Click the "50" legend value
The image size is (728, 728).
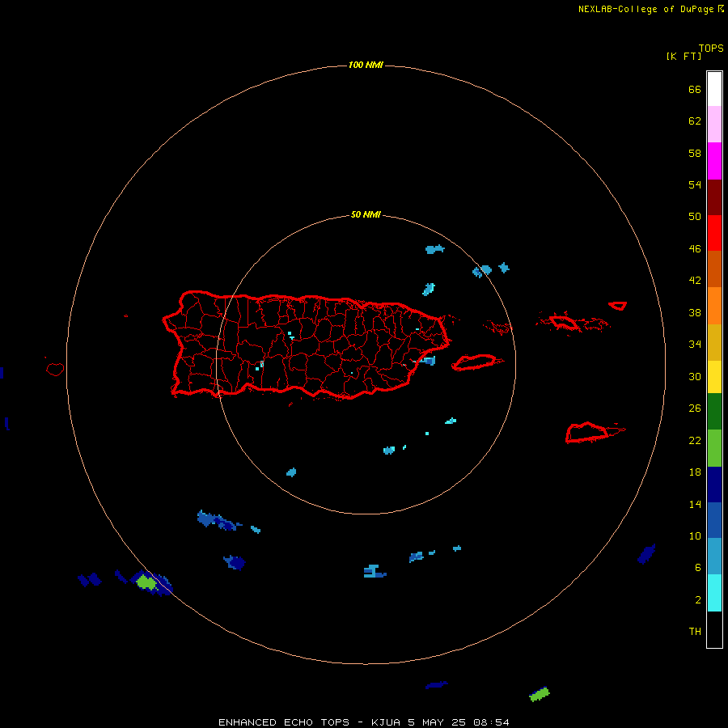(x=695, y=217)
